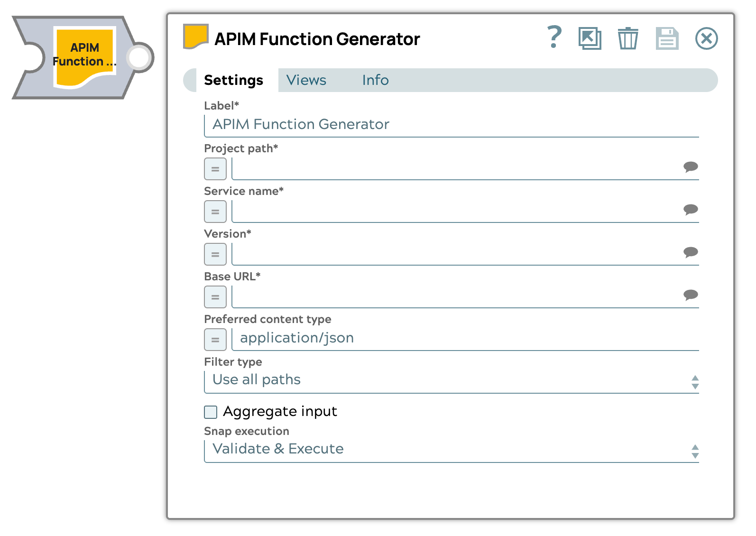
Task: Toggle expression mode for Project path
Action: (215, 169)
